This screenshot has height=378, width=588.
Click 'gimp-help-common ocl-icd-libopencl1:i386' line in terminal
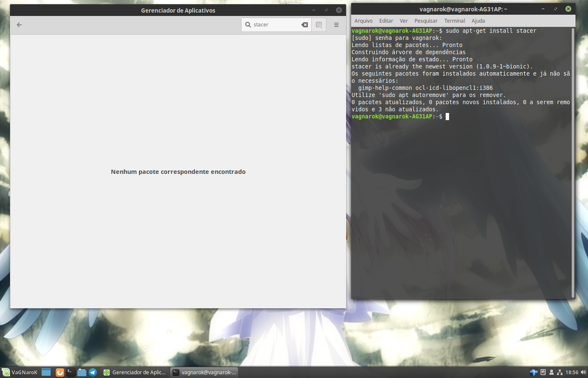point(425,88)
